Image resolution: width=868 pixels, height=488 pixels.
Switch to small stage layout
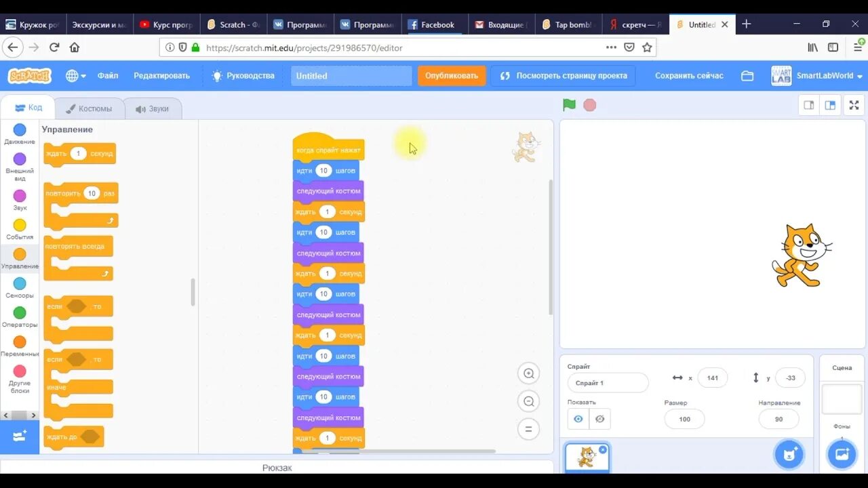pos(808,105)
